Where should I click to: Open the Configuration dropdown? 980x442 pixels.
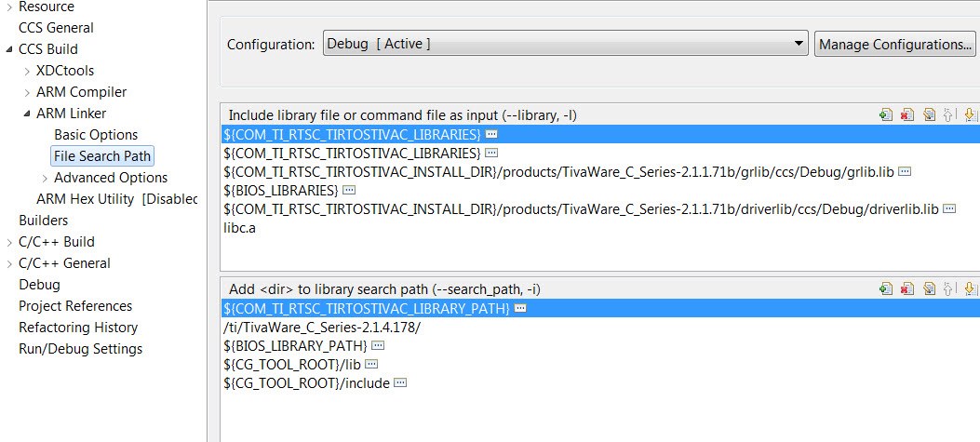799,44
